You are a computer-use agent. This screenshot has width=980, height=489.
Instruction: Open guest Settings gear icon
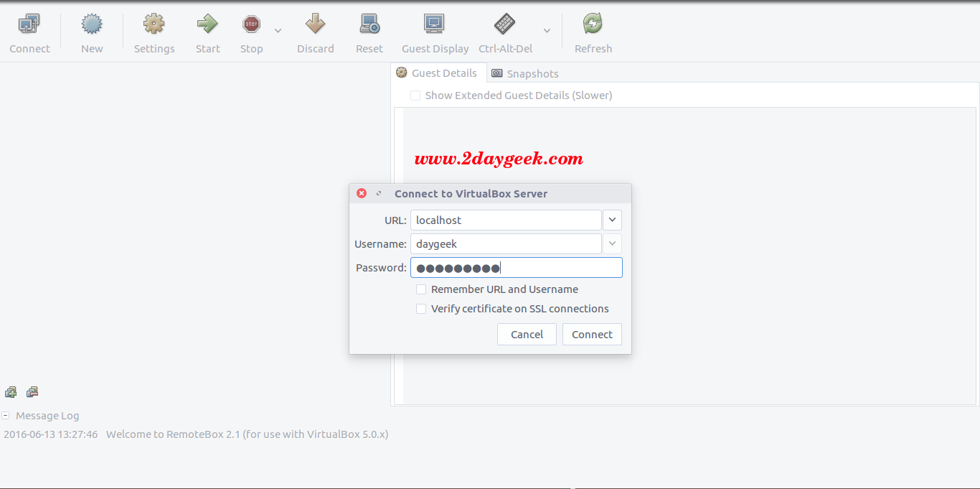pyautogui.click(x=154, y=25)
